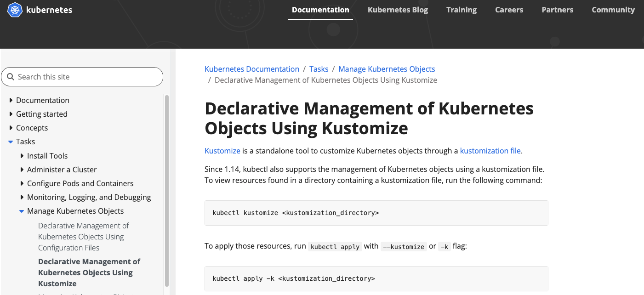Collapse Manage Kubernetes Objects arrow
Image resolution: width=644 pixels, height=295 pixels.
(x=22, y=211)
